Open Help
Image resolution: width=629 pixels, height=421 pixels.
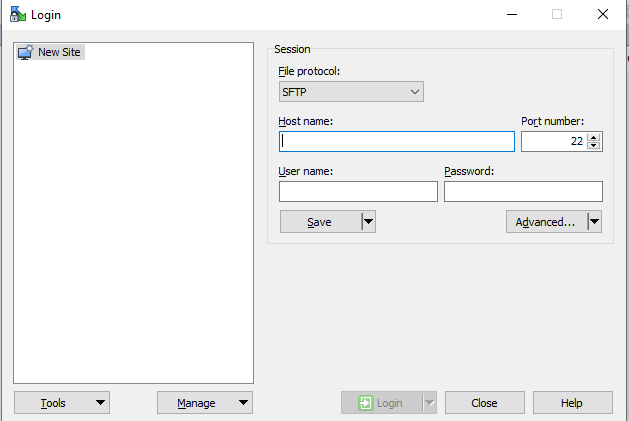572,403
